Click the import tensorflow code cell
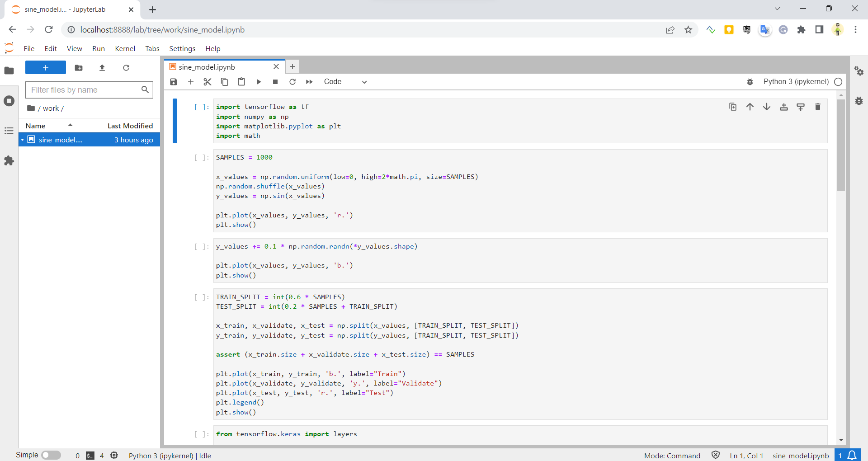868x461 pixels. [520, 121]
